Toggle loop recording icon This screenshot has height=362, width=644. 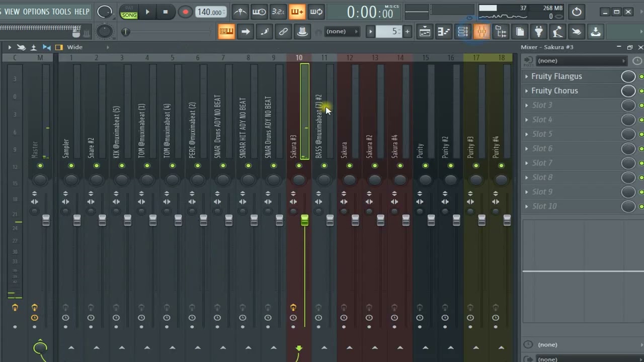[x=316, y=12]
